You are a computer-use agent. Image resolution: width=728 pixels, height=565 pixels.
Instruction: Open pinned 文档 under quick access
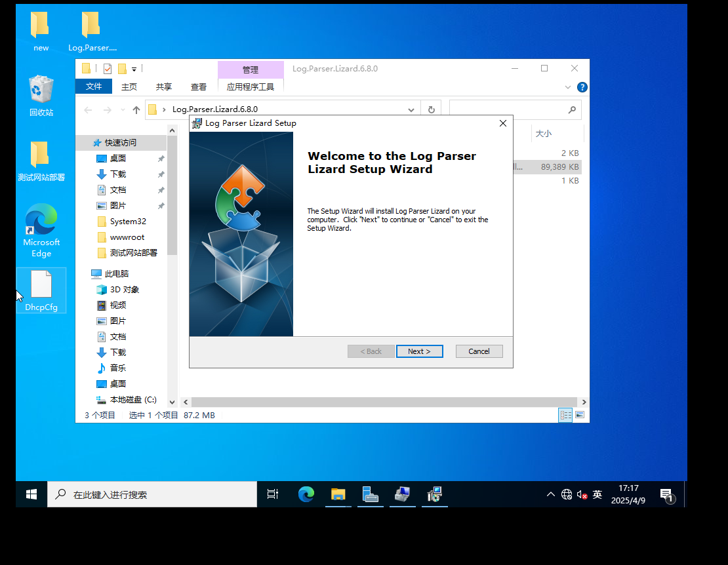point(118,189)
